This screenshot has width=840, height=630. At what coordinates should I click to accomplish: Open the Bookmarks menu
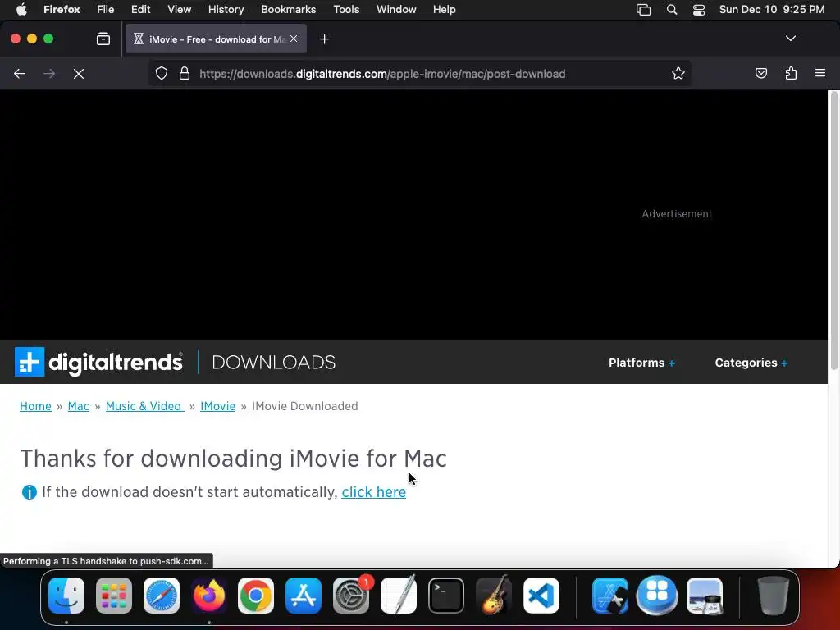click(x=288, y=9)
